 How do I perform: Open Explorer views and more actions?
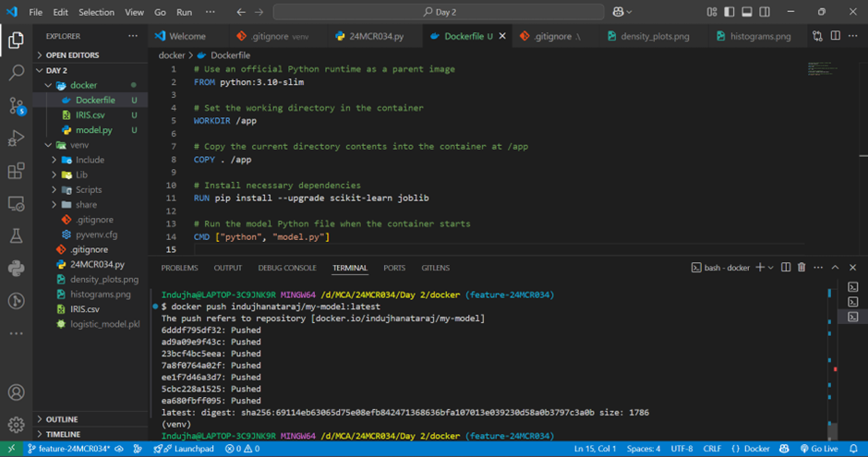coord(133,36)
